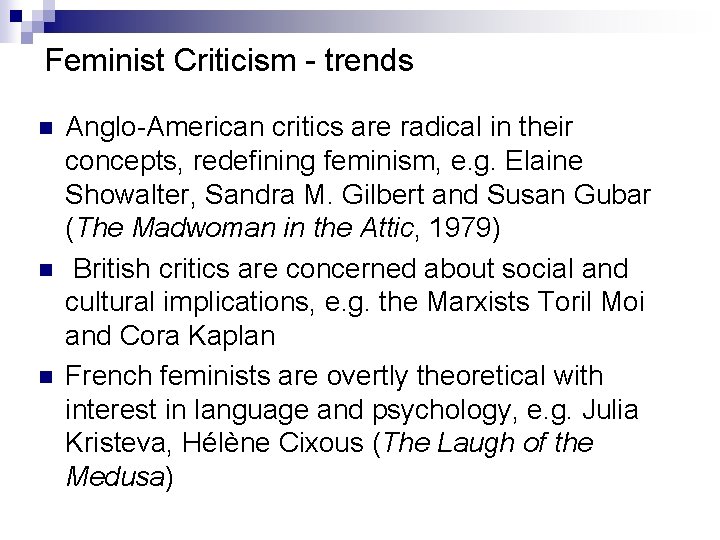Click the British critics bullet marker
Image resolution: width=720 pixels, height=540 pixels.
pos(46,270)
